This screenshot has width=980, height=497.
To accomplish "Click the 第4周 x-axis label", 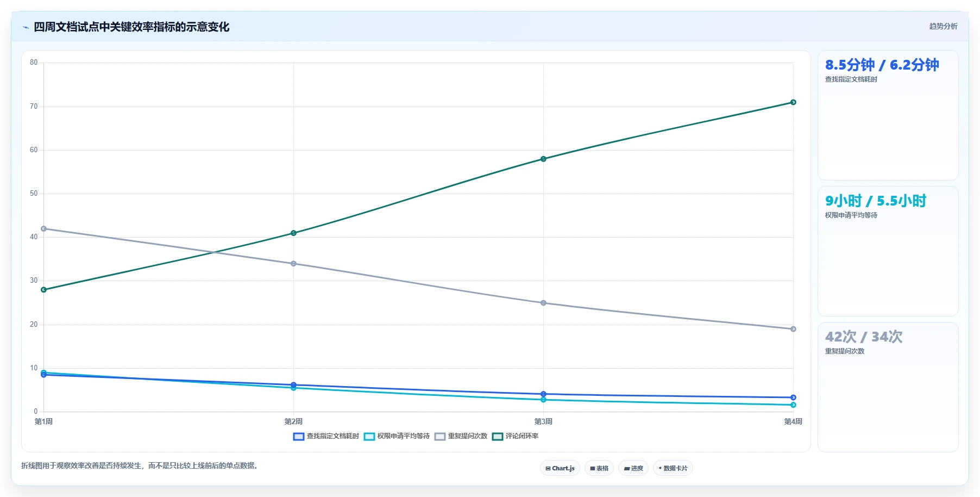I will [793, 422].
